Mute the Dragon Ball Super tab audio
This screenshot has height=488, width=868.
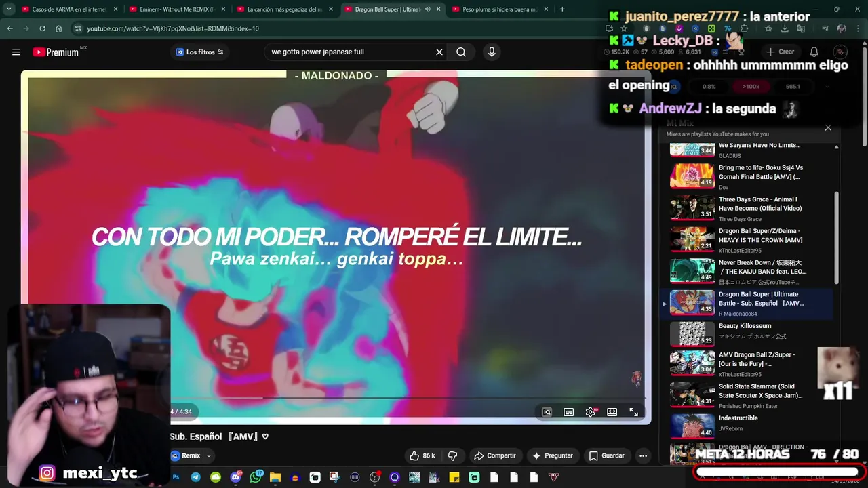coord(427,9)
